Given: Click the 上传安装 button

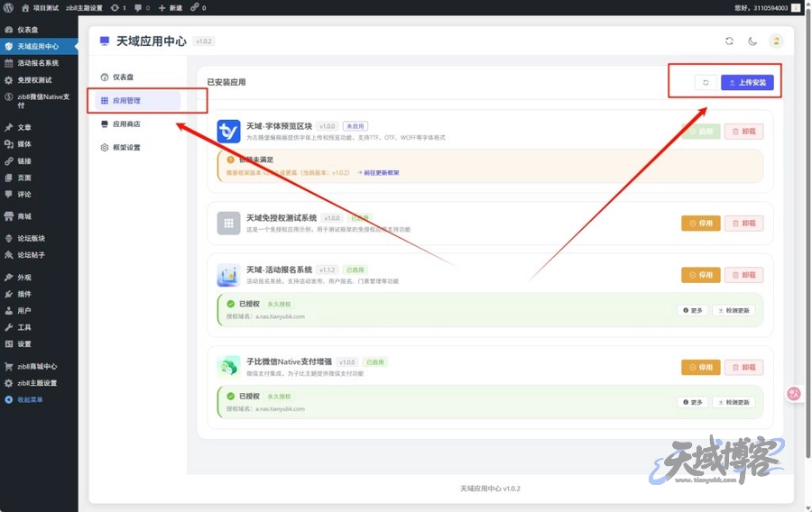Looking at the screenshot, I should [x=747, y=82].
